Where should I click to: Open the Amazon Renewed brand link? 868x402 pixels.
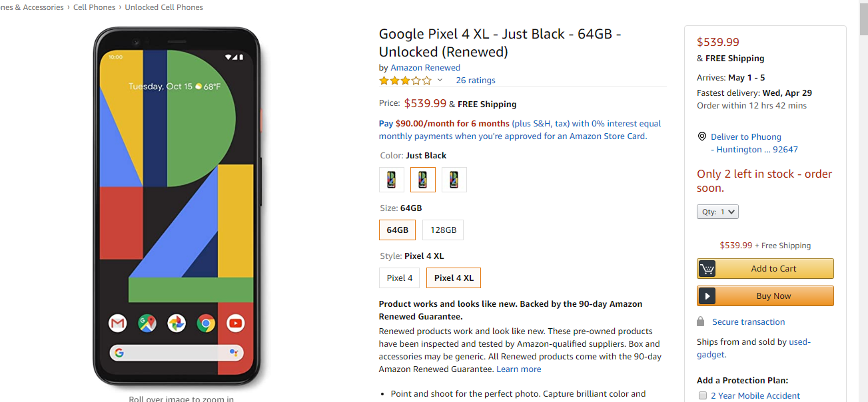coord(425,68)
